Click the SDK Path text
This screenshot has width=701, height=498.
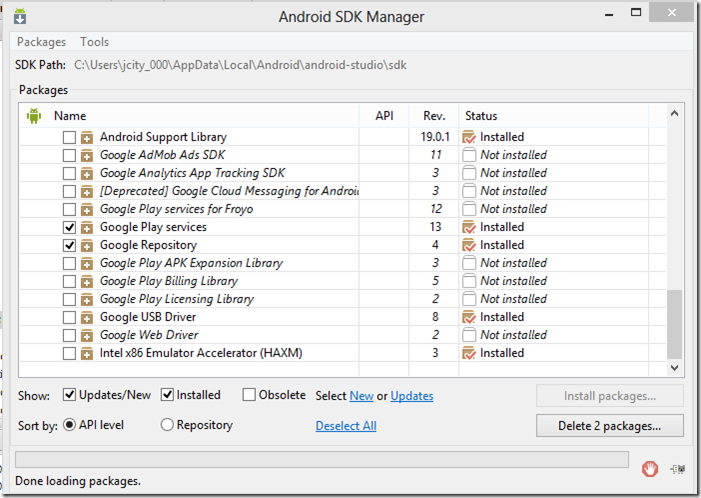point(240,65)
